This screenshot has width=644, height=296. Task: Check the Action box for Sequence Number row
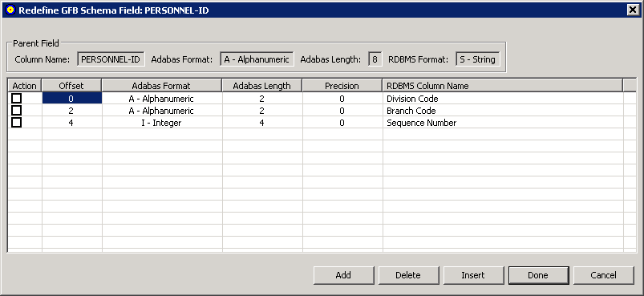[16, 123]
